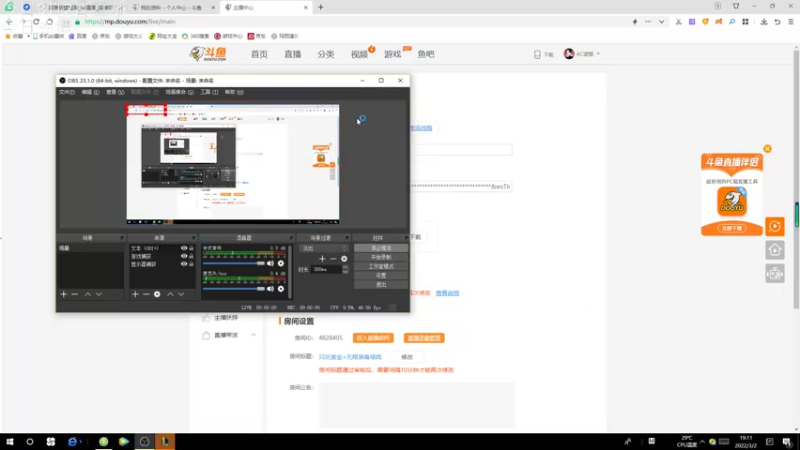
Task: Click the Douyu logo in the site header
Action: click(208, 54)
